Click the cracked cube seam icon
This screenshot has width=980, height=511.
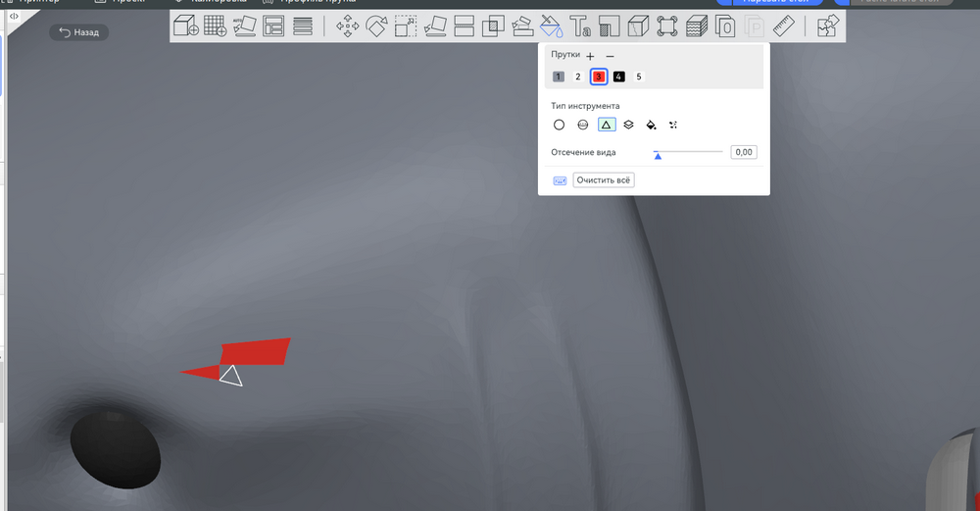(638, 26)
